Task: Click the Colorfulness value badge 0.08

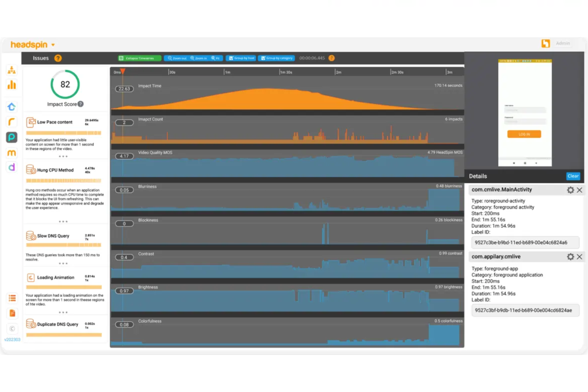Action: click(x=124, y=324)
